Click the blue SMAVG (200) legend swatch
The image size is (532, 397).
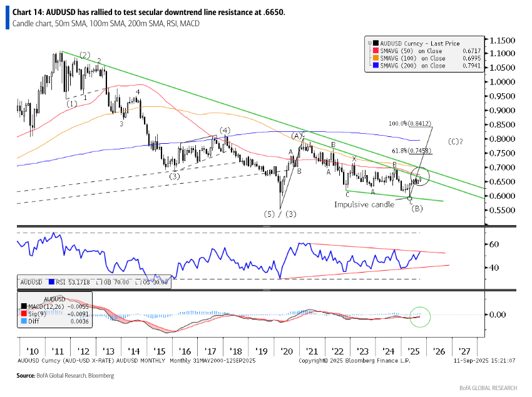click(375, 66)
